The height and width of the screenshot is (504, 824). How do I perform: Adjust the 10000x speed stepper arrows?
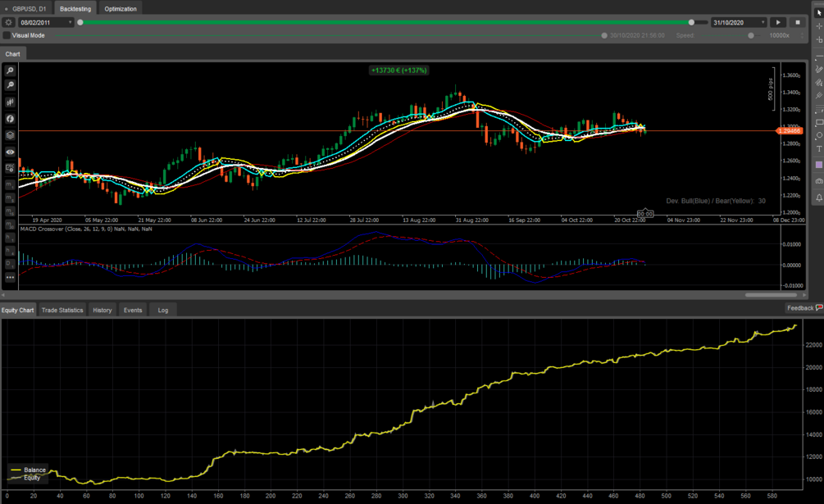[803, 35]
